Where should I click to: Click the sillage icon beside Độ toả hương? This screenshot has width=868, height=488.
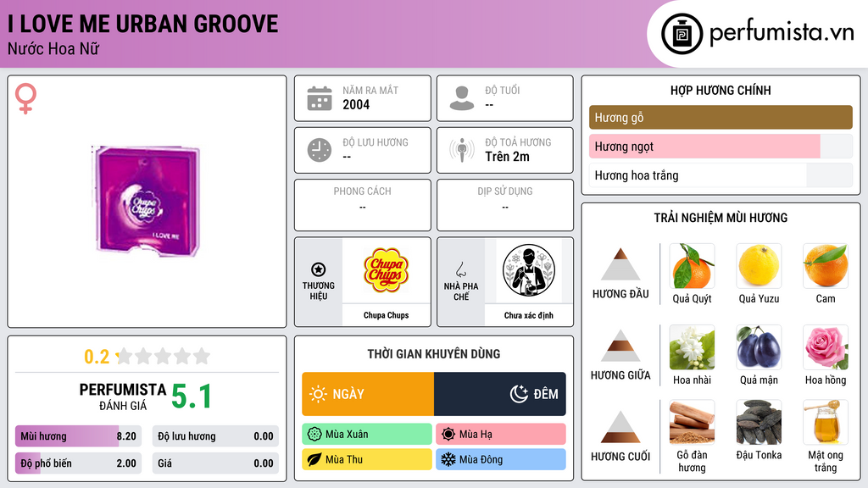[x=462, y=150]
